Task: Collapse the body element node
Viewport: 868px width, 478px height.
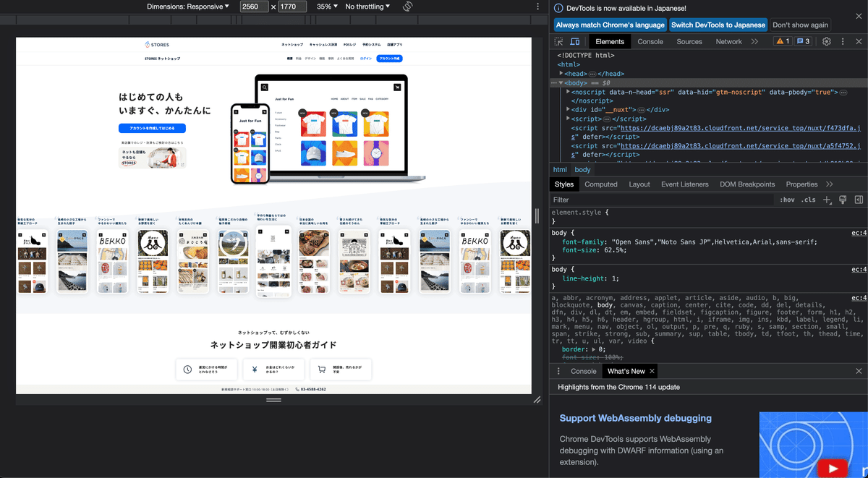Action: click(x=561, y=83)
